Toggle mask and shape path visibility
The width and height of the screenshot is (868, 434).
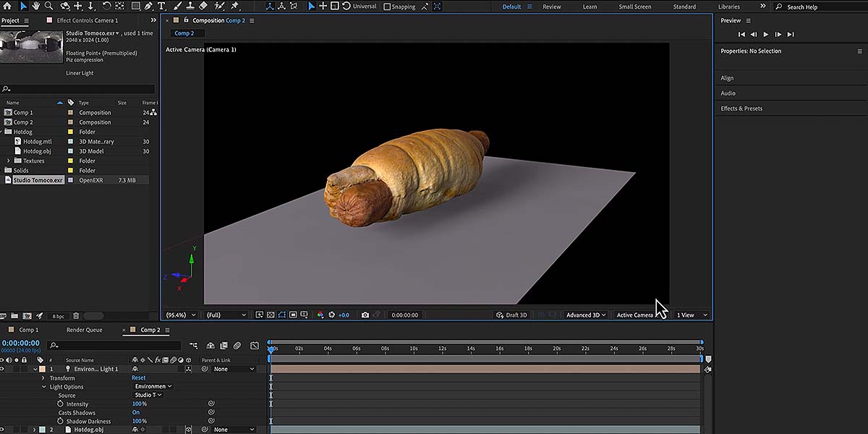tap(282, 315)
